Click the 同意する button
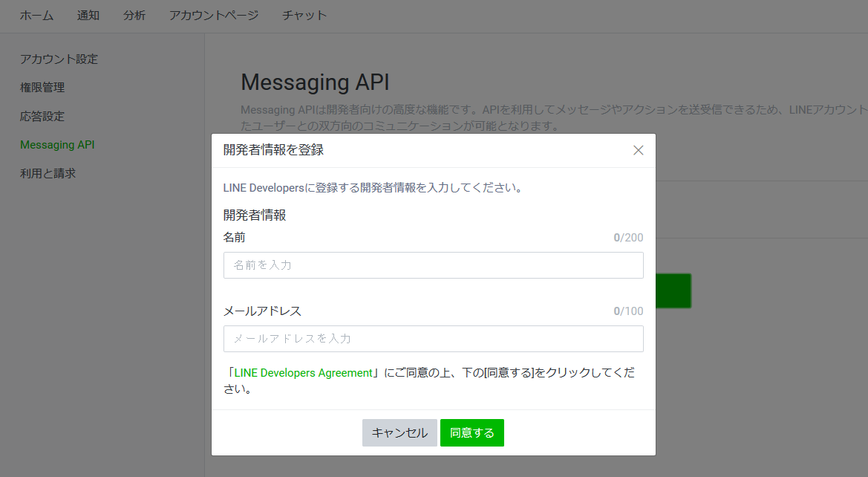This screenshot has width=868, height=477. point(472,432)
